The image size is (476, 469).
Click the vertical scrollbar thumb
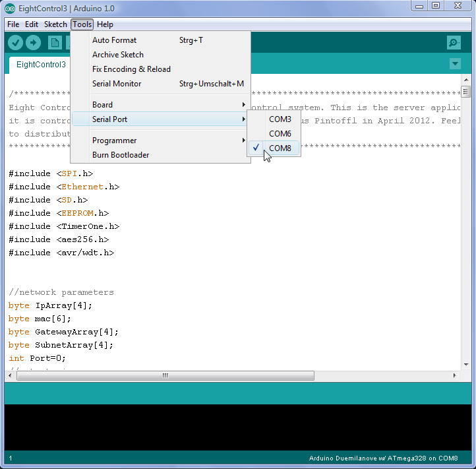coord(466,92)
